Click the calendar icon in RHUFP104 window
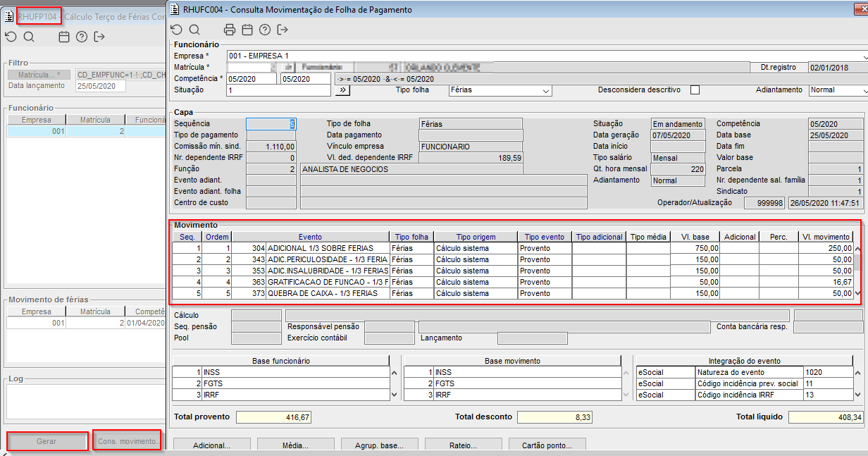The width and height of the screenshot is (868, 456). (64, 37)
